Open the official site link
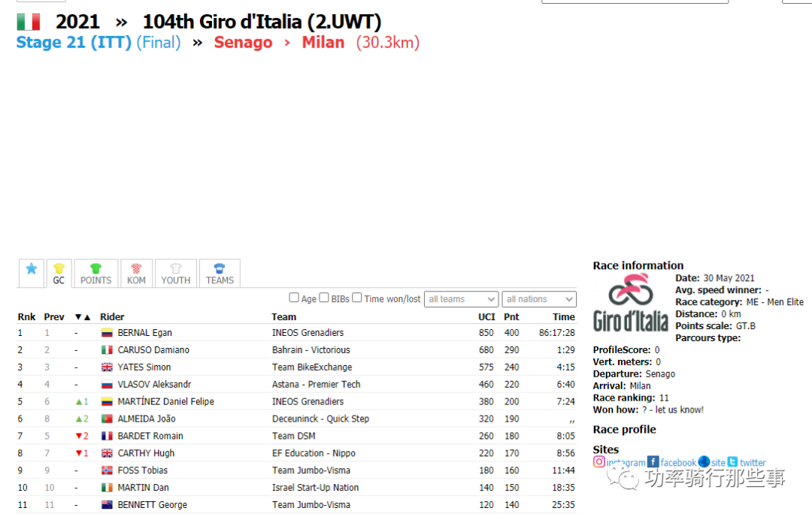The height and width of the screenshot is (514, 812). pyautogui.click(x=718, y=463)
